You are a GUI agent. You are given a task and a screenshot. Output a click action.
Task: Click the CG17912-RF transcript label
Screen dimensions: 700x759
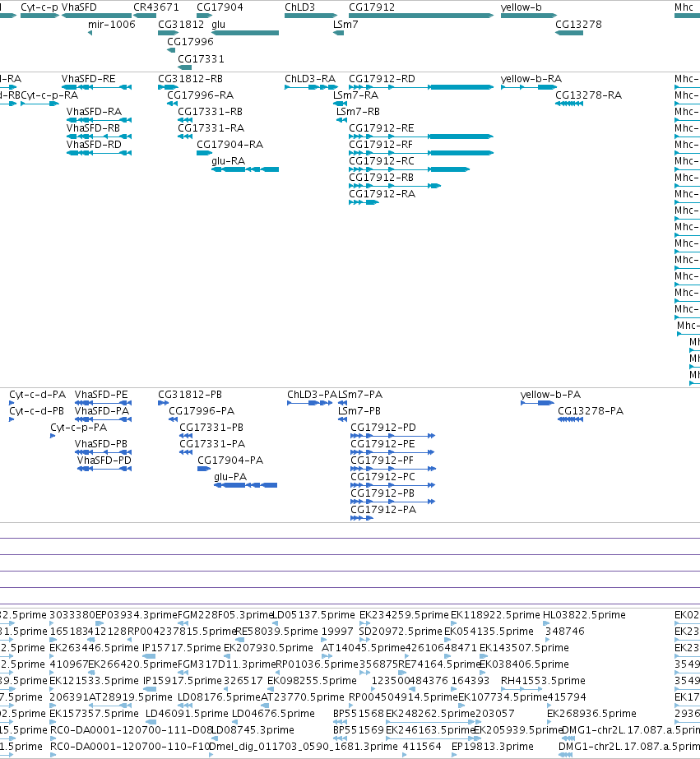(x=381, y=145)
